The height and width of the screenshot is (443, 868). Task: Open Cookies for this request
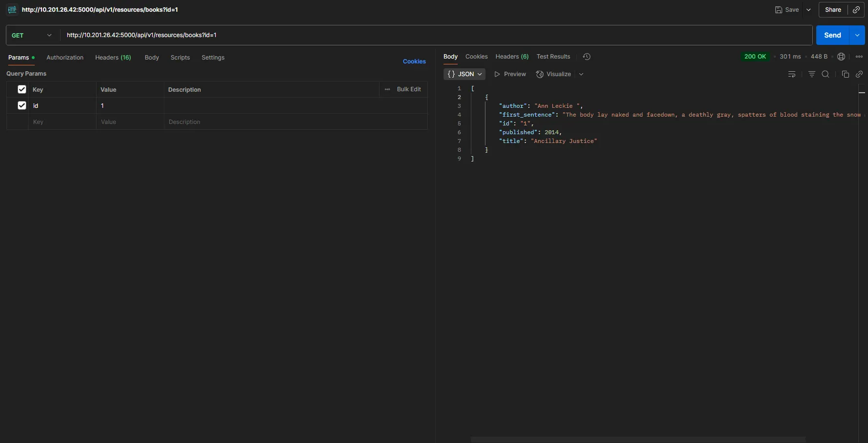[x=414, y=61]
